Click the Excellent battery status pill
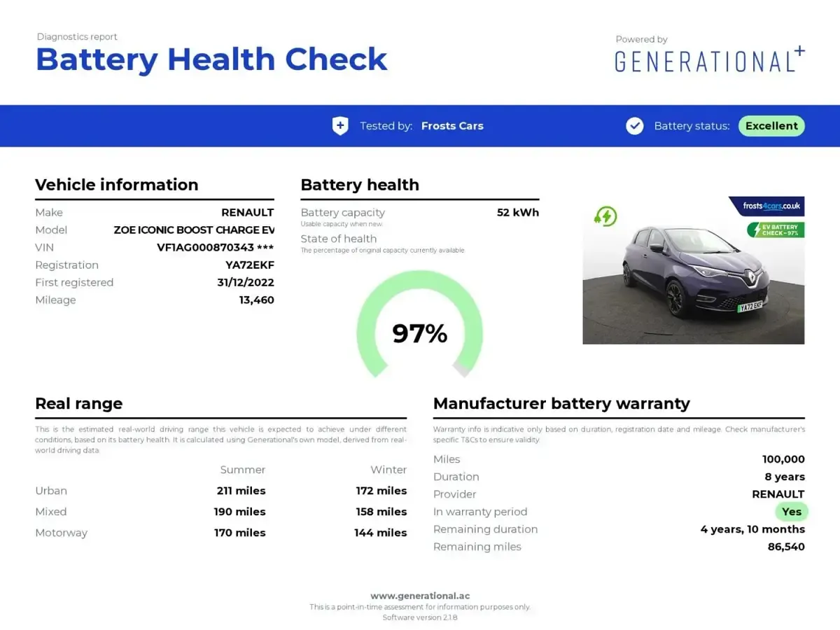 coord(771,126)
